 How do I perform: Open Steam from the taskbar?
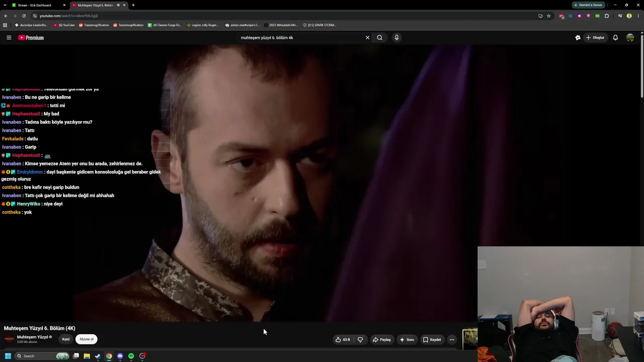(98, 356)
